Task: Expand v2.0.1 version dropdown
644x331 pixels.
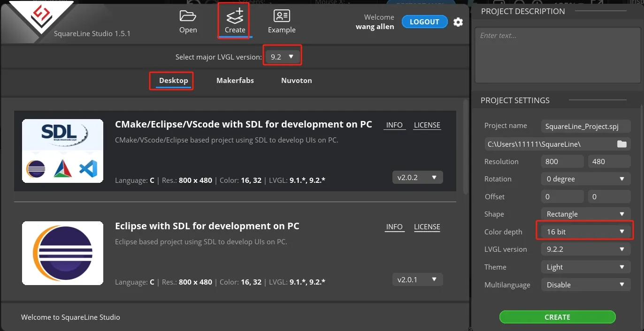Action: coord(417,279)
